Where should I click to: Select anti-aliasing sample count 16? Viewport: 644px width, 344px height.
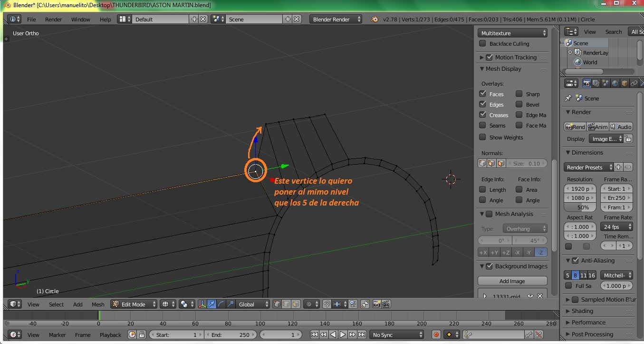tap(592, 275)
